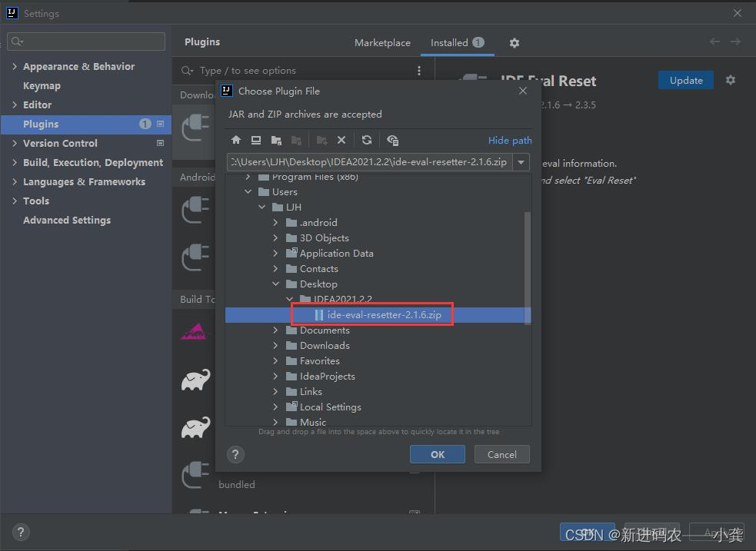Select the Links folder
Viewport: 756px width, 551px height.
(311, 392)
